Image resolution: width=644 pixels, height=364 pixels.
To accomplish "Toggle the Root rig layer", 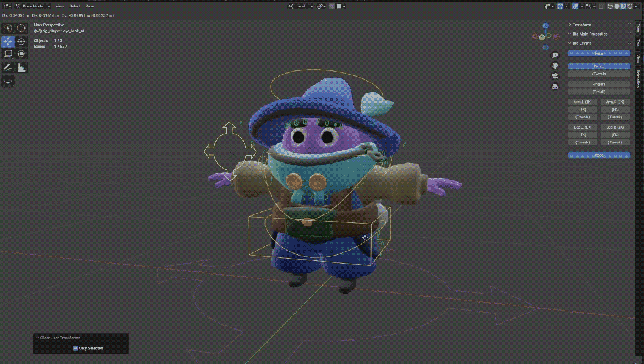I will click(599, 155).
